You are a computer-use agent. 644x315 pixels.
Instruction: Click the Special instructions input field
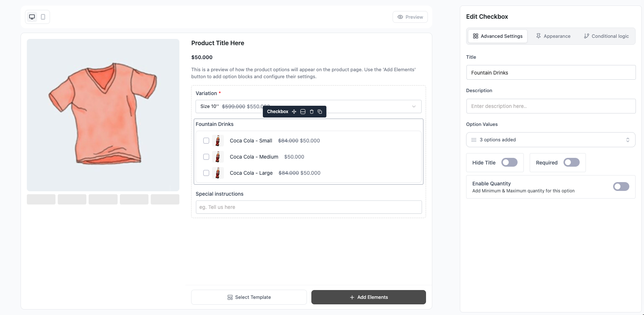[x=309, y=207]
